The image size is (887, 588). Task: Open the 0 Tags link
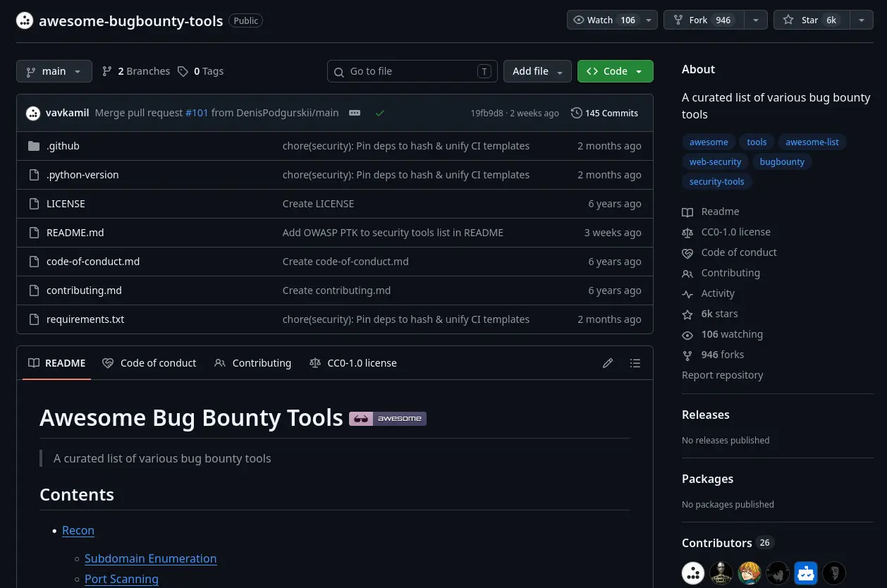click(201, 71)
